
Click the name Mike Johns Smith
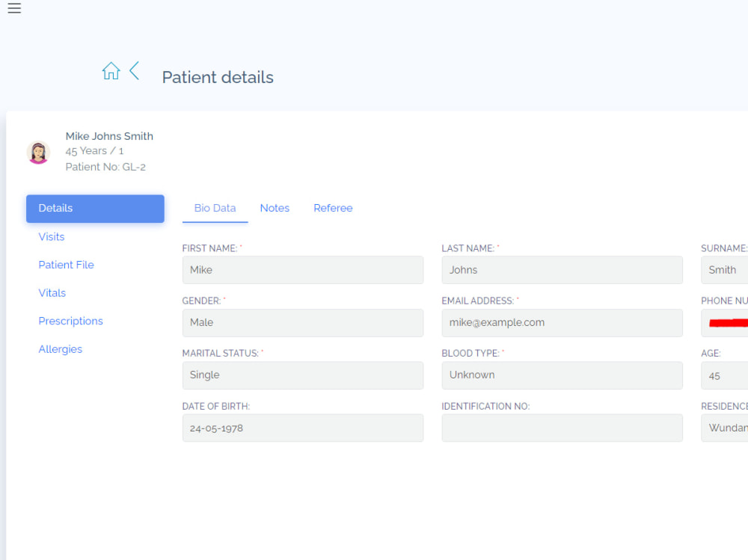coord(109,136)
